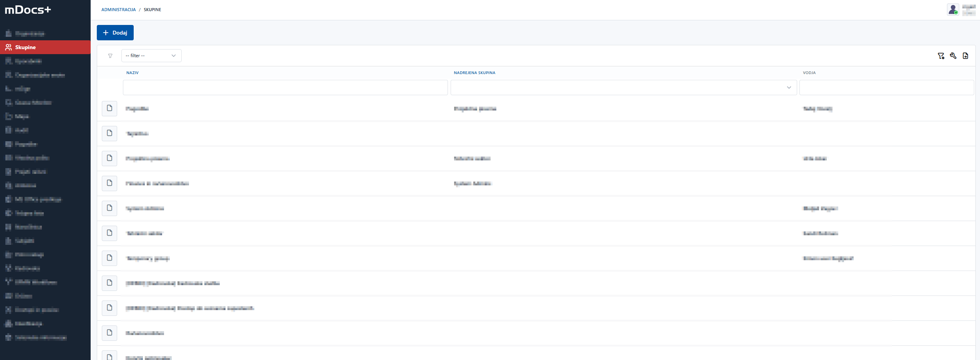980x360 pixels.
Task: Open filter settings funnel-gear icon
Action: tap(941, 56)
